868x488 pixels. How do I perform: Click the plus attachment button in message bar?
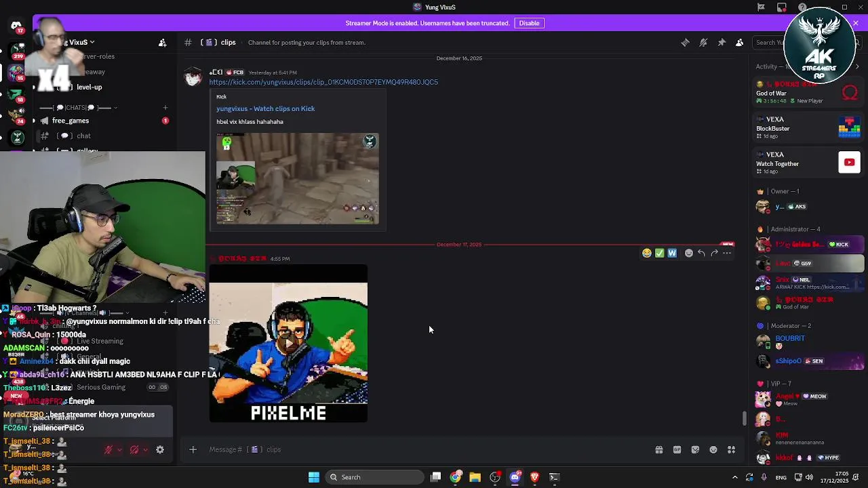tap(193, 449)
